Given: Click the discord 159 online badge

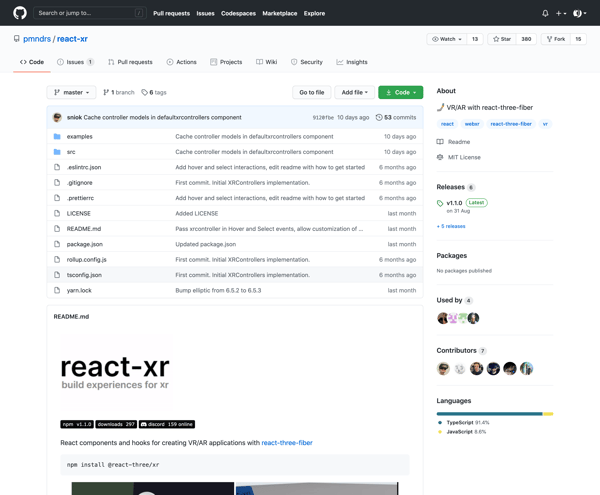Looking at the screenshot, I should click(167, 424).
